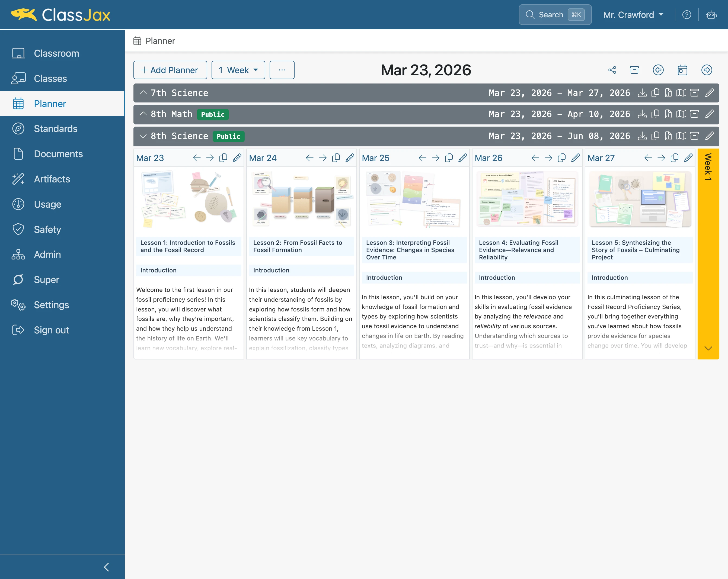This screenshot has height=579, width=728.
Task: Click edit pencil on 7th Science row
Action: [x=710, y=93]
